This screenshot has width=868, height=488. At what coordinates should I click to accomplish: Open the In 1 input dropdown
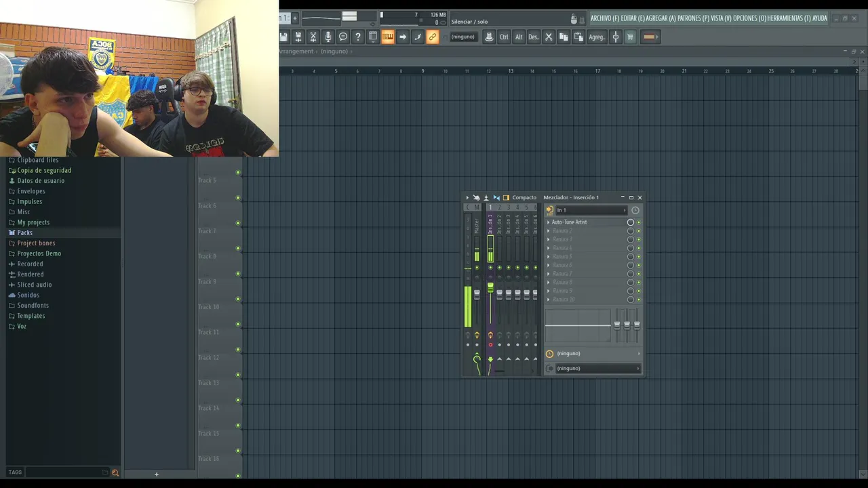click(591, 210)
